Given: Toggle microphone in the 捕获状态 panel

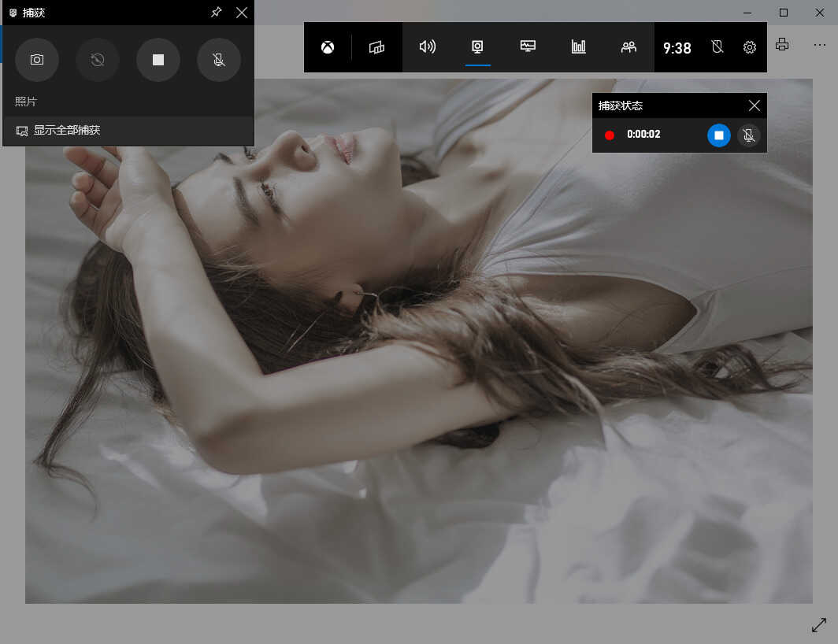Looking at the screenshot, I should click(748, 135).
